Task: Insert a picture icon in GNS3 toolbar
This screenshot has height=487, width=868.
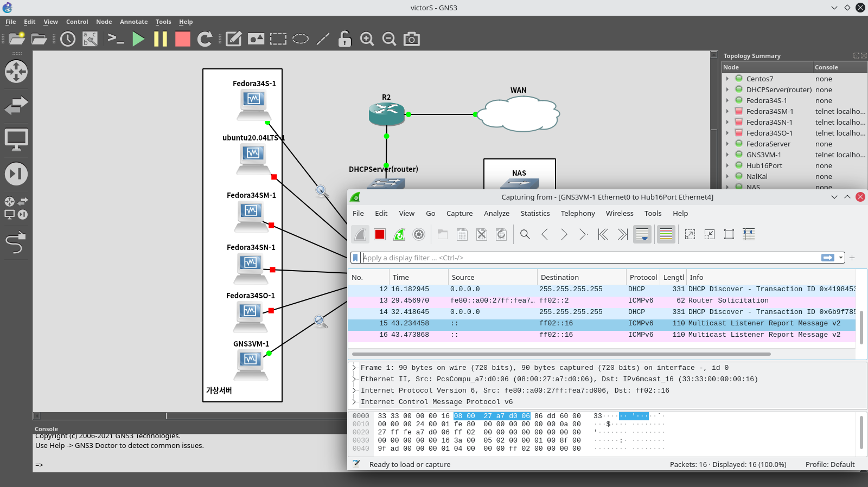Action: pos(256,39)
